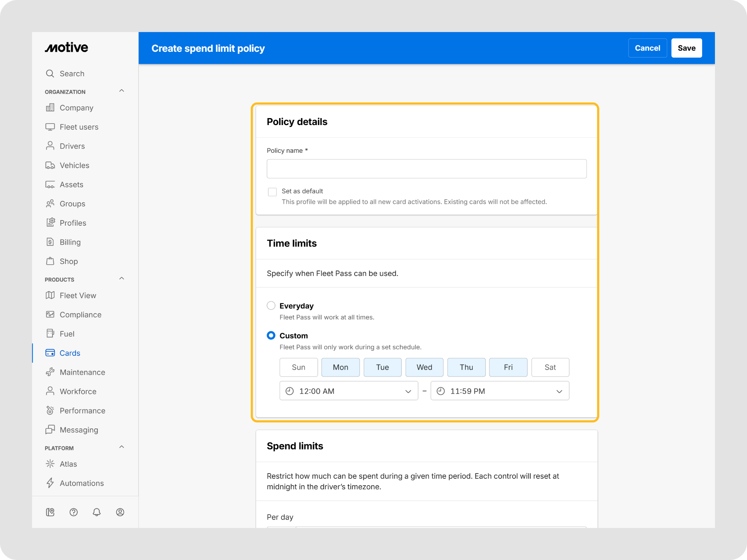Viewport: 747px width, 560px height.
Task: Click the Automations lightning bolt icon
Action: tap(50, 483)
